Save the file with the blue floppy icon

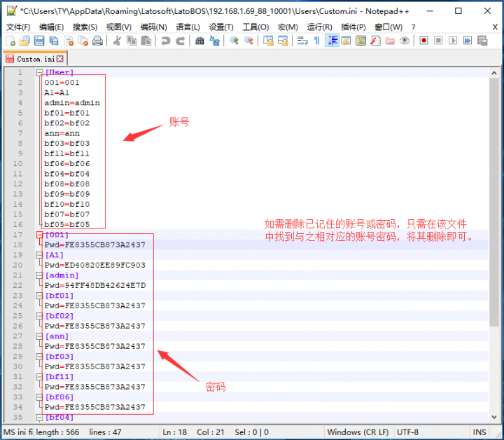[39, 41]
